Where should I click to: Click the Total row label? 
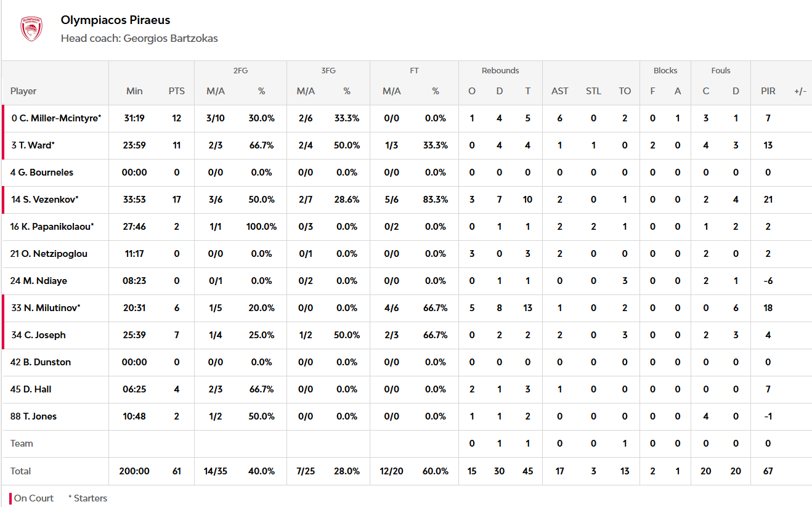[x=21, y=471]
